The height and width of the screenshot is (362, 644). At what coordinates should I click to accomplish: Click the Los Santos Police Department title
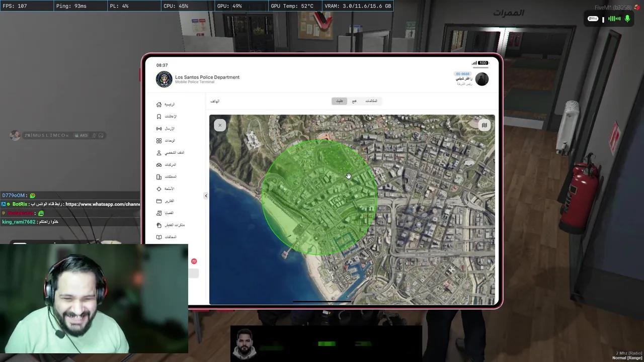207,77
